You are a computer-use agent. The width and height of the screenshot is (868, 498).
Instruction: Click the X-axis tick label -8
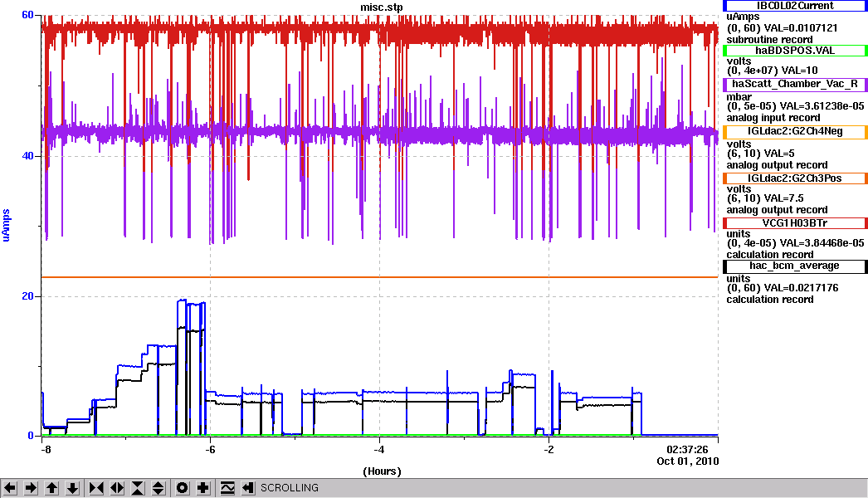click(46, 450)
